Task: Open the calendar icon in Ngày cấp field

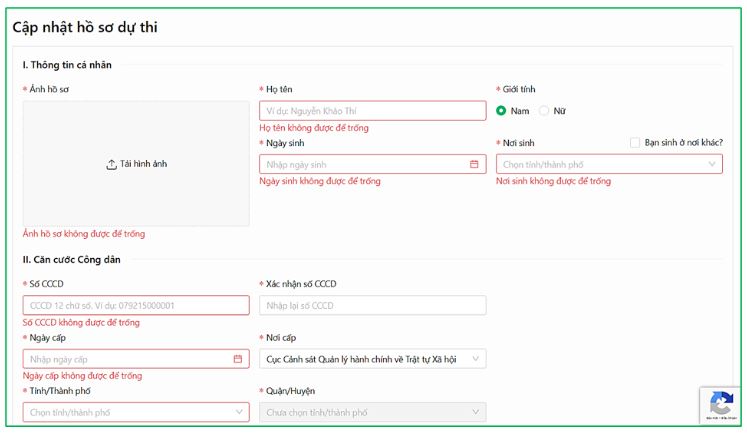Action: [x=238, y=359]
